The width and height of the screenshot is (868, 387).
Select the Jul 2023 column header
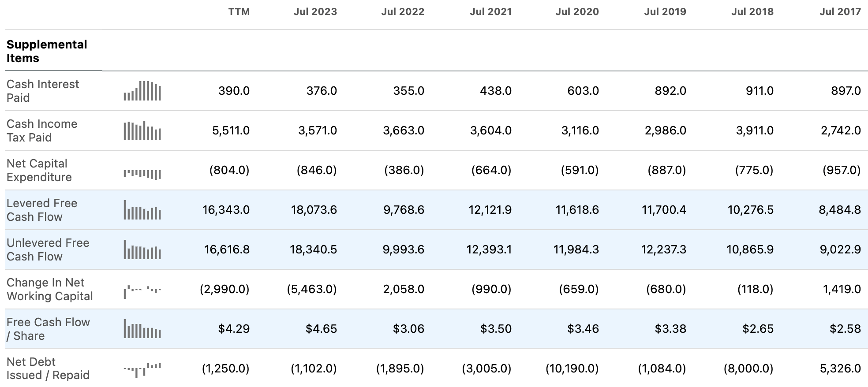[315, 12]
